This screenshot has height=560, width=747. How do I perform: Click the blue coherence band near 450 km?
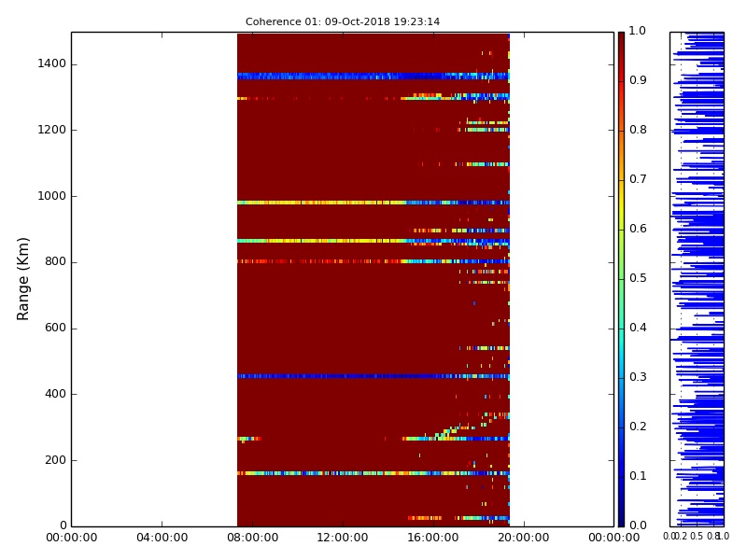coord(373,376)
